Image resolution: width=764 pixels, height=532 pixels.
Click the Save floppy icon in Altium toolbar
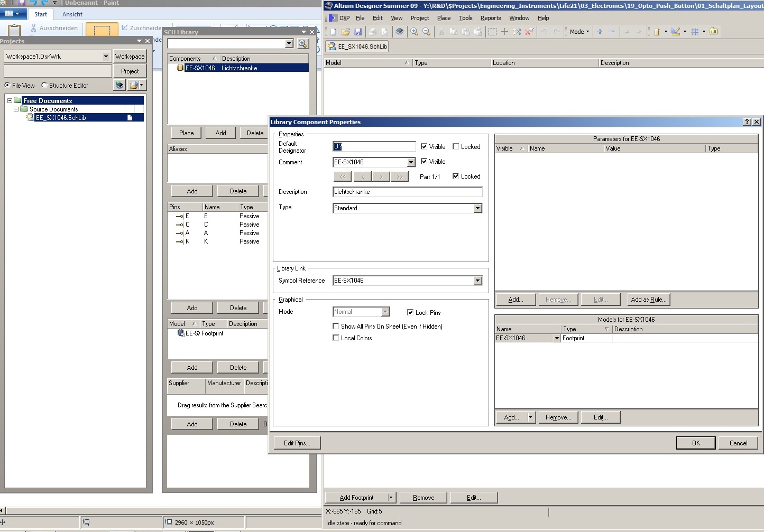point(358,32)
